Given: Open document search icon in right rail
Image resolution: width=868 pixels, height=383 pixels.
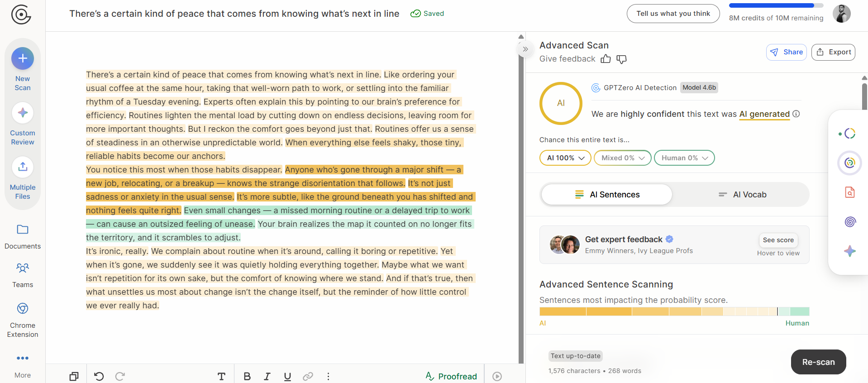Looking at the screenshot, I should [850, 192].
